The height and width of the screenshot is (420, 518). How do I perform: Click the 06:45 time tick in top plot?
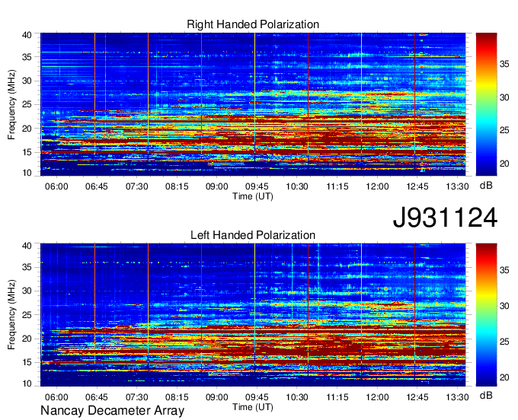coord(97,186)
